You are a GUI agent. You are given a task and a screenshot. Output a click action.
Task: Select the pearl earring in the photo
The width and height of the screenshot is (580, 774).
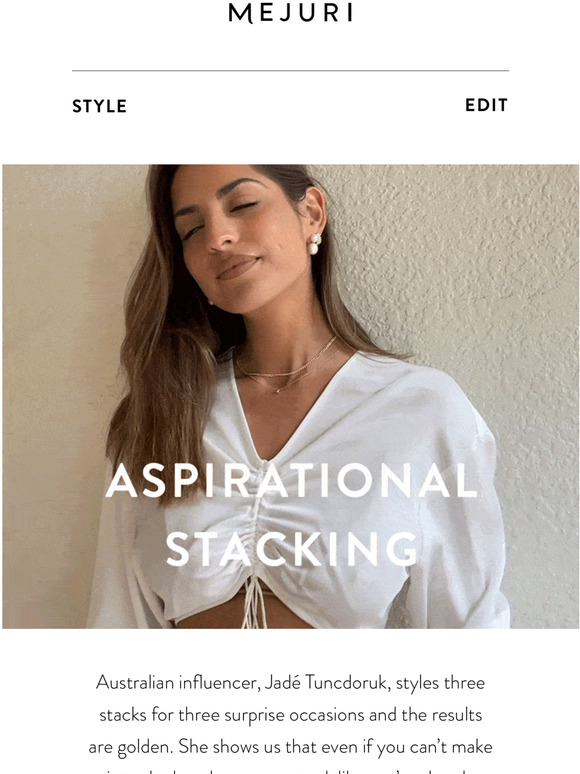(314, 244)
